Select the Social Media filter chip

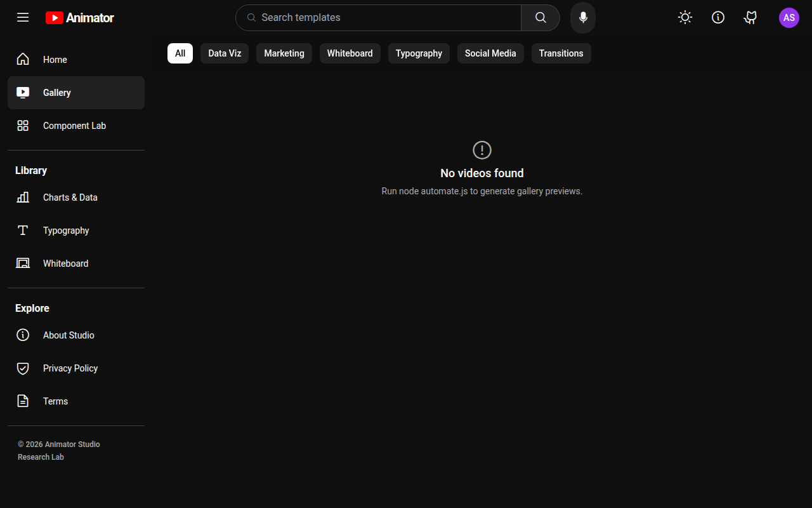click(x=490, y=53)
